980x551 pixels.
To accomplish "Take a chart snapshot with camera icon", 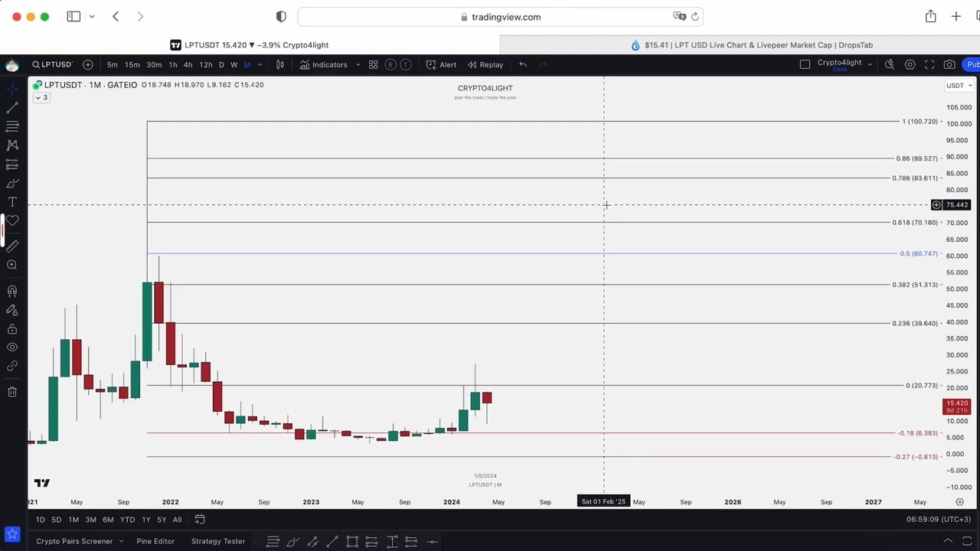I will (949, 64).
